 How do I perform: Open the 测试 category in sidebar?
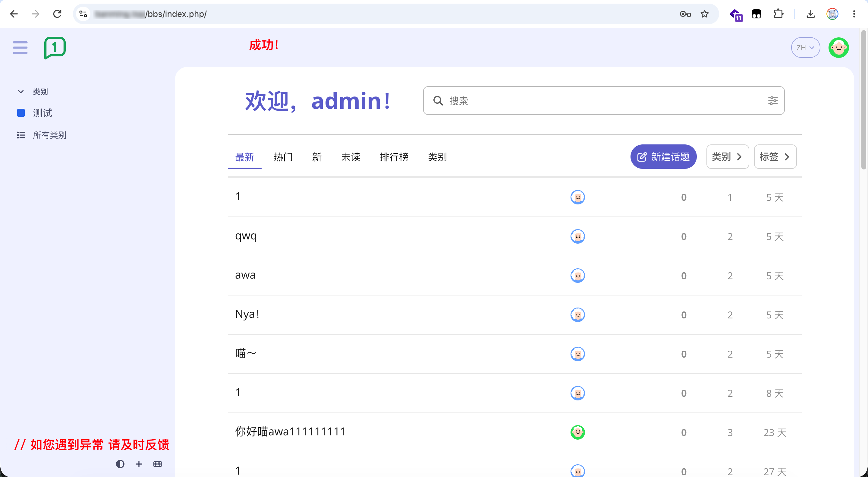[x=42, y=113]
